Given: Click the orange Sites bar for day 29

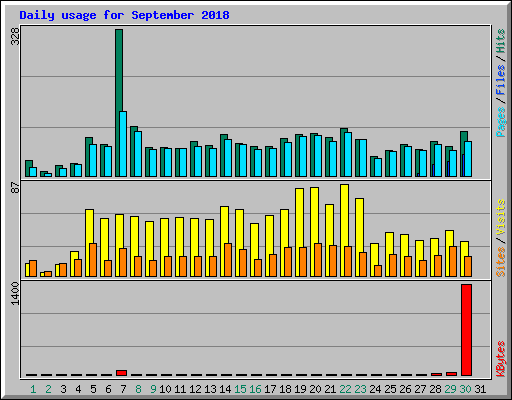Looking at the screenshot, I should (x=453, y=261).
